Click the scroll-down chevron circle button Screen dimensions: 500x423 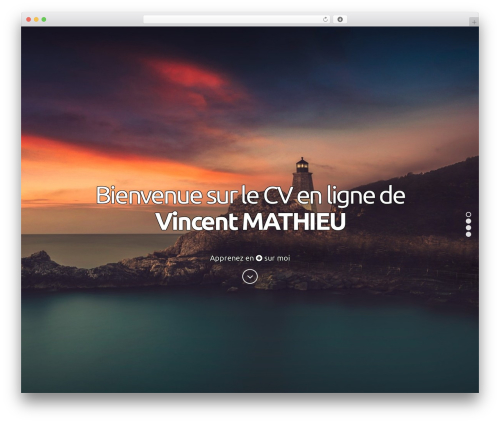(250, 277)
